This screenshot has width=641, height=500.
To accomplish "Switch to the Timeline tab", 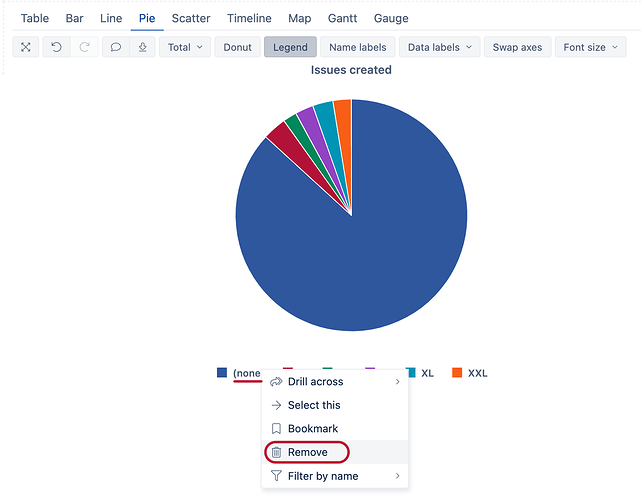I will 249,18.
